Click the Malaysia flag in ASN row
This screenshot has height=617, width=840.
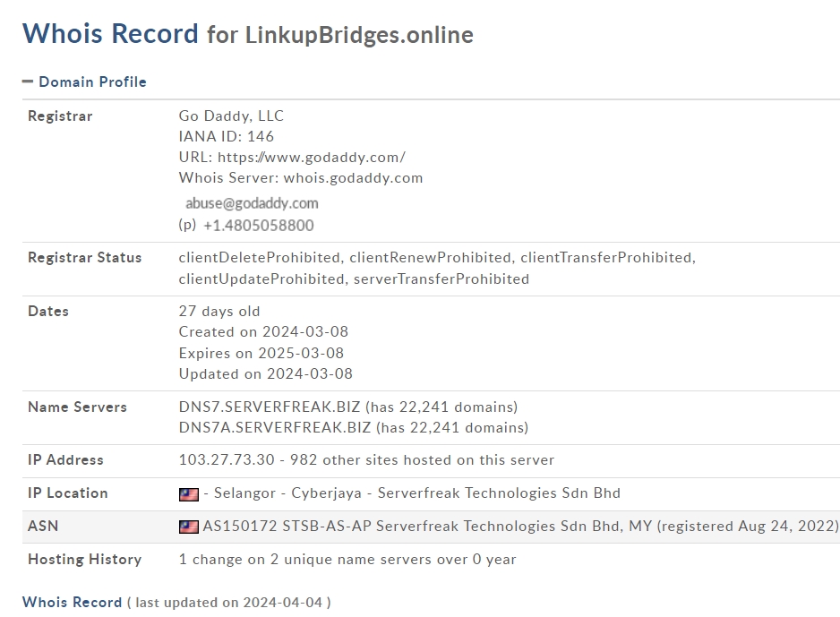click(189, 527)
